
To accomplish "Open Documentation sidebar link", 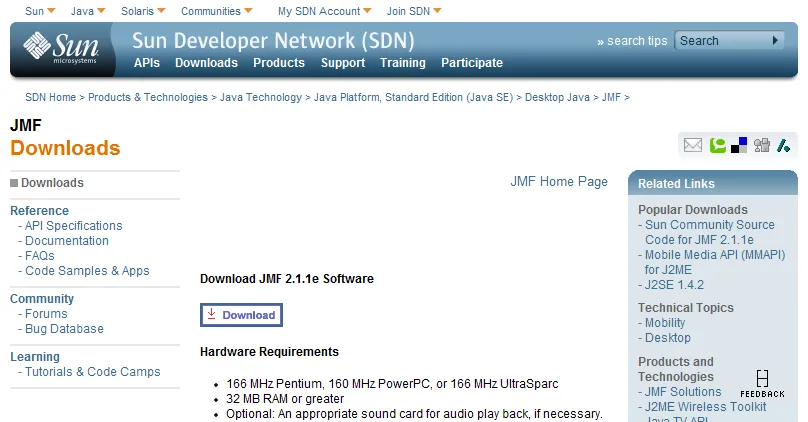I will [67, 241].
